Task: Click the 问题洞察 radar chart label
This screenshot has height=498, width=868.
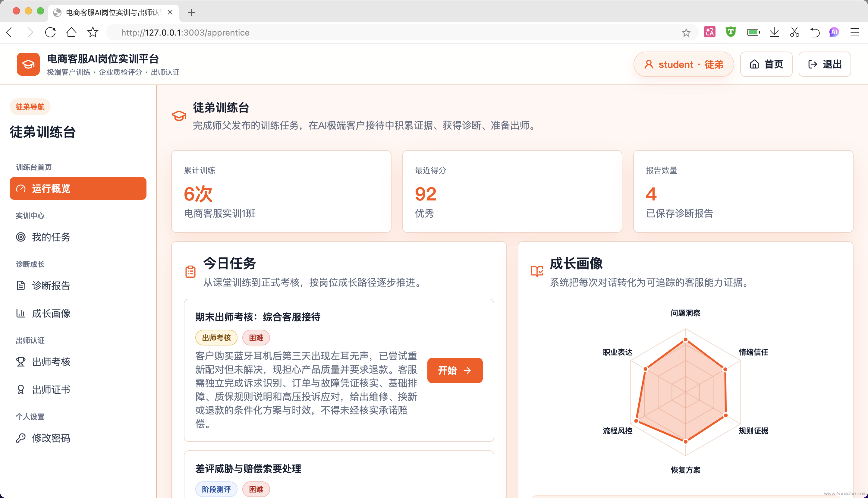Action: pos(685,313)
